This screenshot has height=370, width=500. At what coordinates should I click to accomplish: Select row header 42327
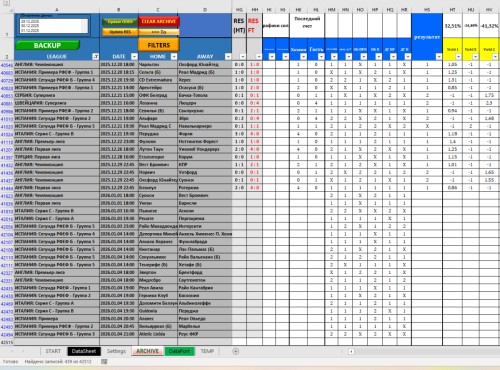click(7, 273)
